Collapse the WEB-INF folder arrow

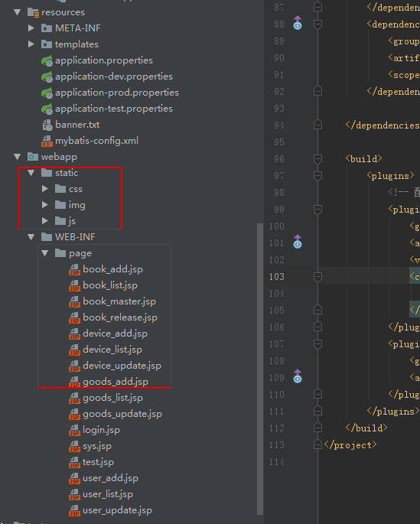[31, 237]
